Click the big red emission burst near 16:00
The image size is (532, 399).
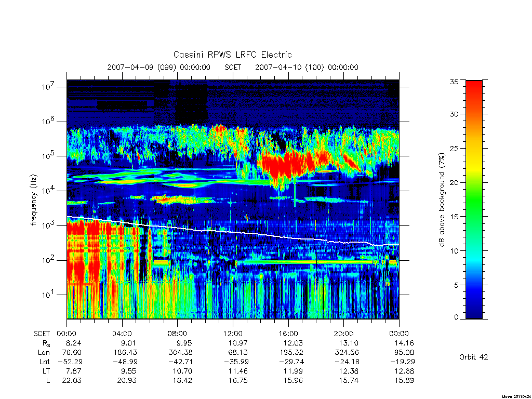click(287, 165)
